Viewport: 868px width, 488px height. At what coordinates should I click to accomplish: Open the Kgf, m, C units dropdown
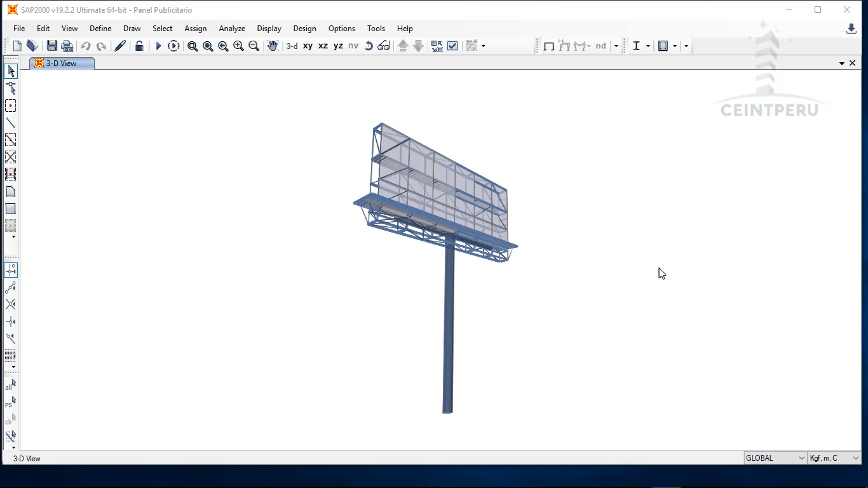(834, 458)
